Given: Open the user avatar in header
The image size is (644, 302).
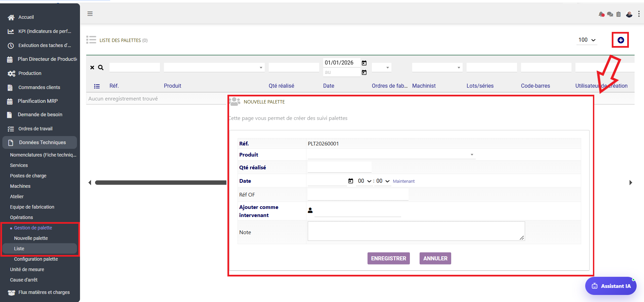Looking at the screenshot, I should click(629, 14).
